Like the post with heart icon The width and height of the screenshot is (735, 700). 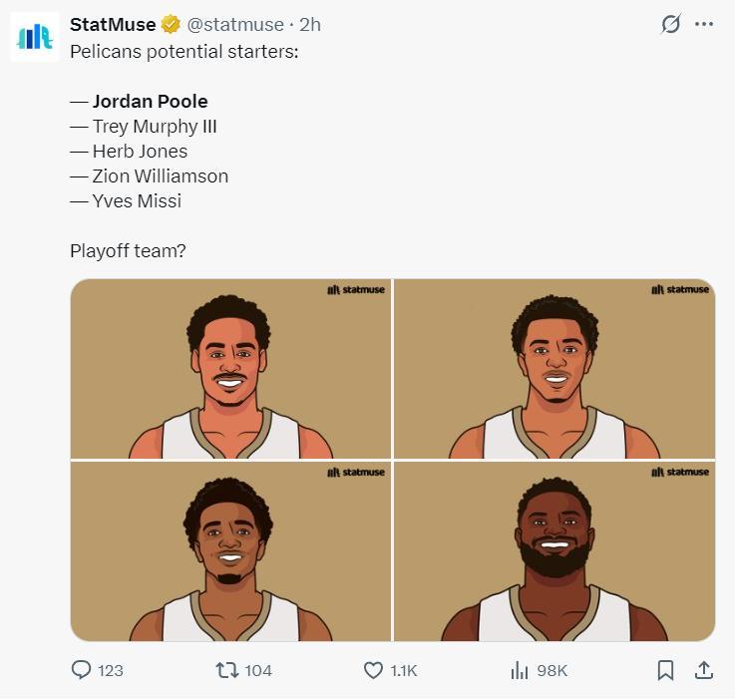[x=373, y=670]
